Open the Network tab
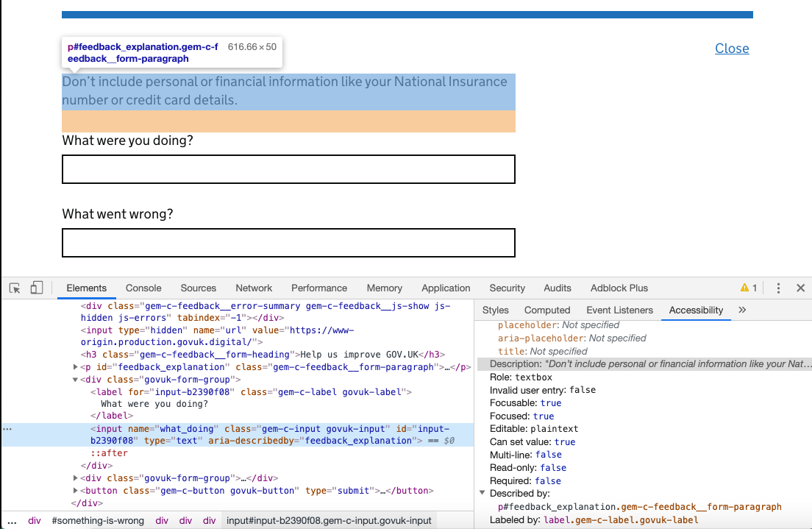The height and width of the screenshot is (529, 812). [x=254, y=288]
